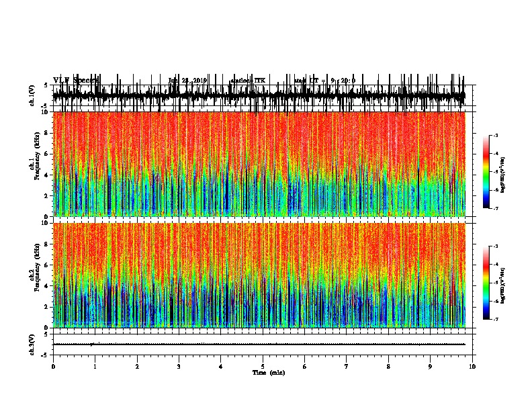This screenshot has height=411, width=532.
Task: Click the ch.1 colorbar log(PSD) unit label
Action: (503, 175)
